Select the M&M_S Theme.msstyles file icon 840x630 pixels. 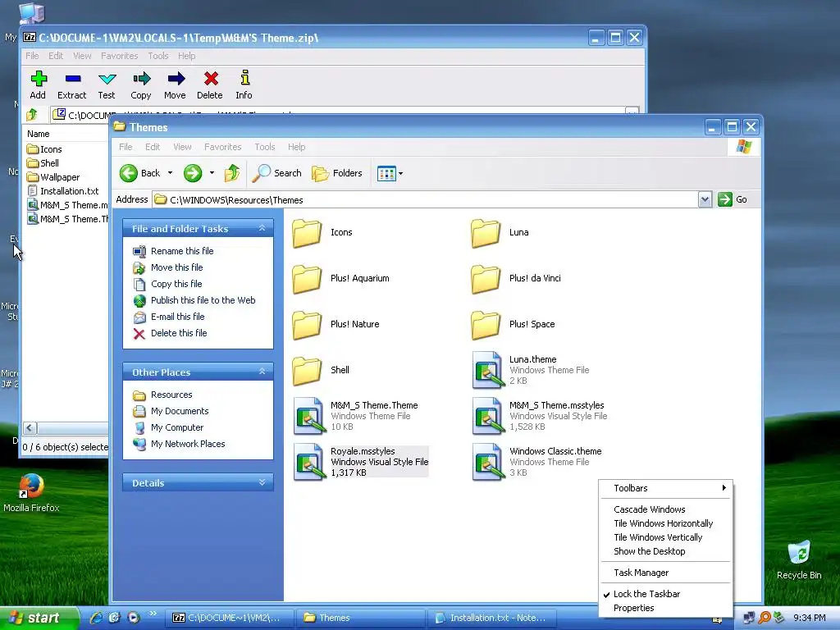point(488,416)
